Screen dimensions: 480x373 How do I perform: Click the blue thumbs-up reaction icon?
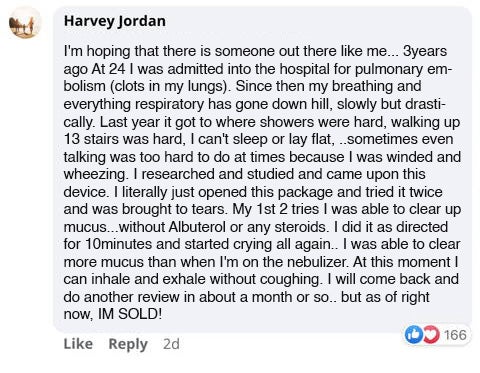pyautogui.click(x=414, y=335)
